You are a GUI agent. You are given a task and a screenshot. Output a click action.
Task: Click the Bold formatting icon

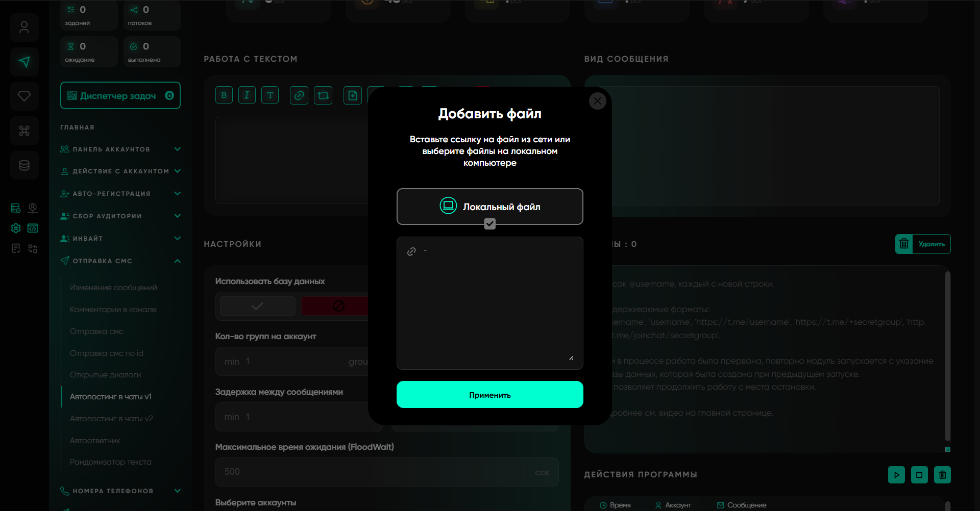(x=224, y=95)
